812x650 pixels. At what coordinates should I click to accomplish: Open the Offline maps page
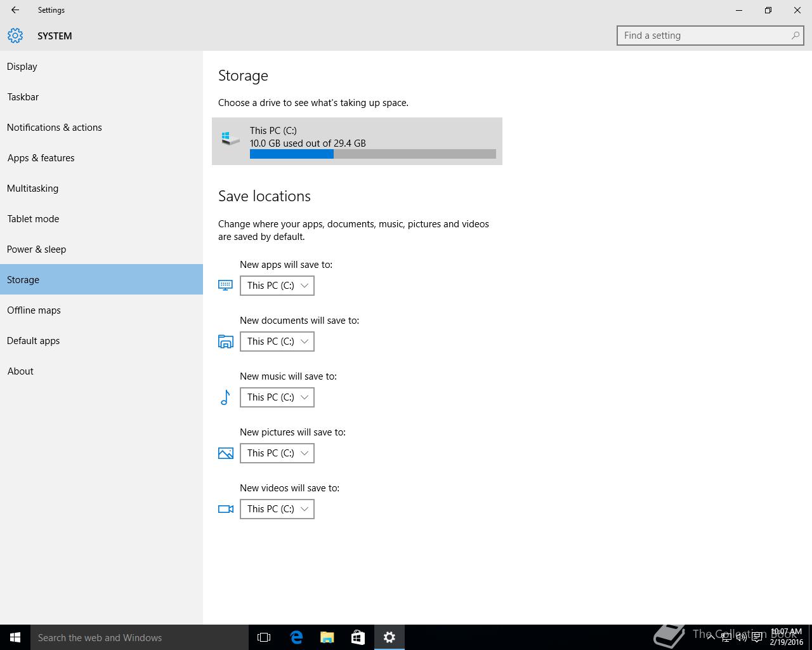101,310
